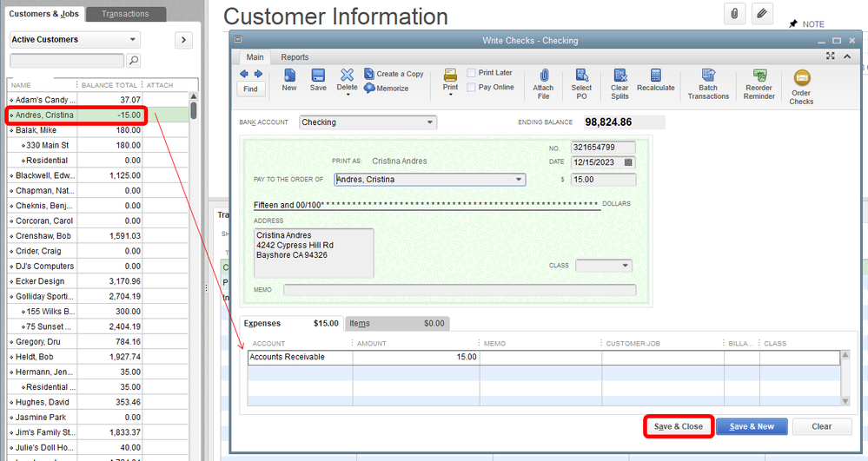The width and height of the screenshot is (868, 461).
Task: Click the Save & New button
Action: tap(752, 426)
